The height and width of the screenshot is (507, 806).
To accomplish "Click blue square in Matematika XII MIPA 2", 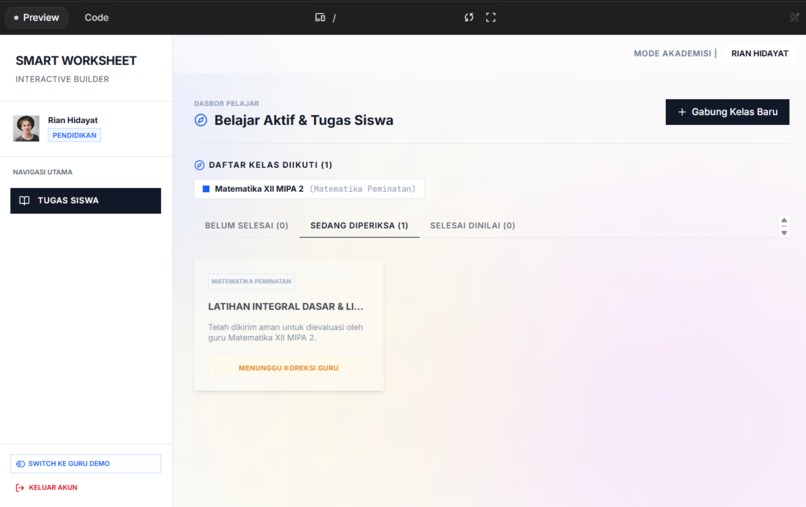I will tap(206, 189).
